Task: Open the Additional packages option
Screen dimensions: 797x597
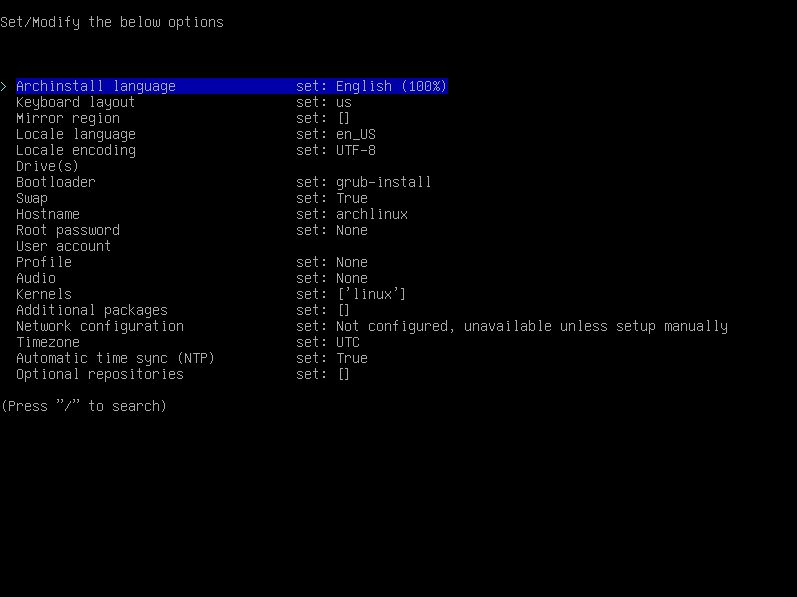Action: tap(183, 310)
